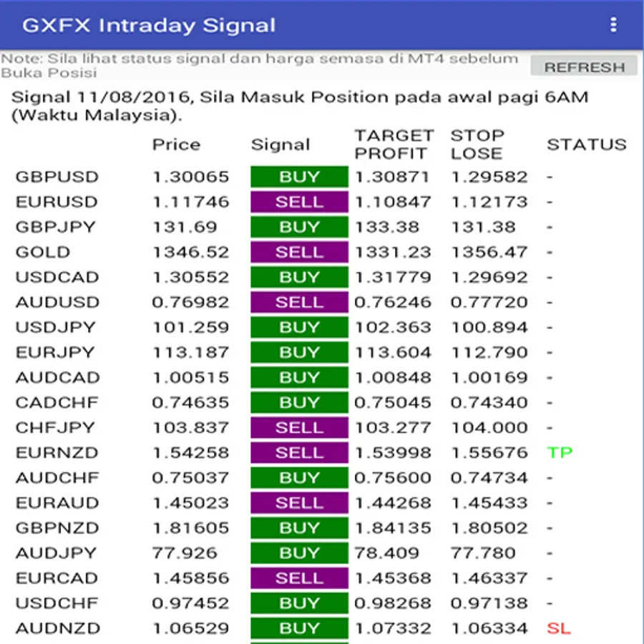Screen dimensions: 644x644
Task: Click AUDCHF target profit 0.75600
Action: 393,478
